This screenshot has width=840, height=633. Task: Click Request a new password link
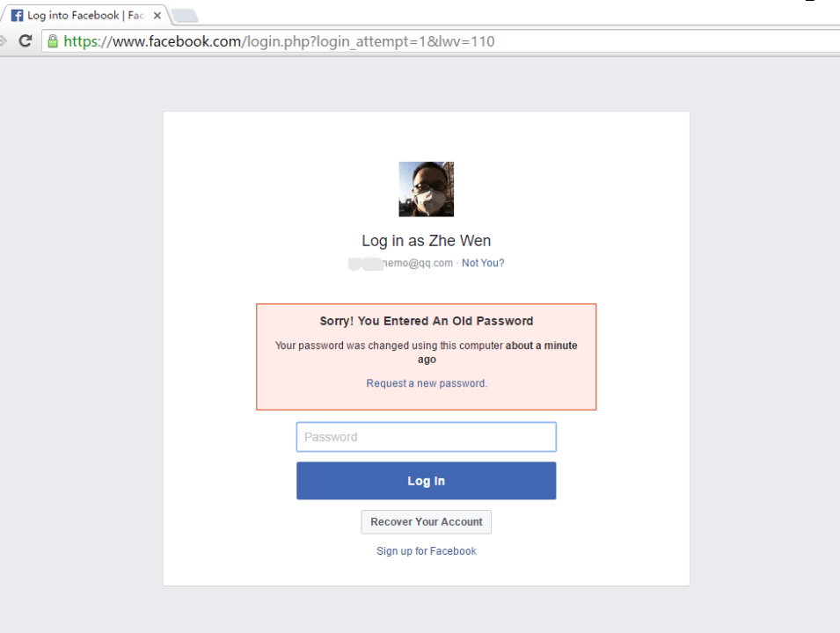point(427,383)
